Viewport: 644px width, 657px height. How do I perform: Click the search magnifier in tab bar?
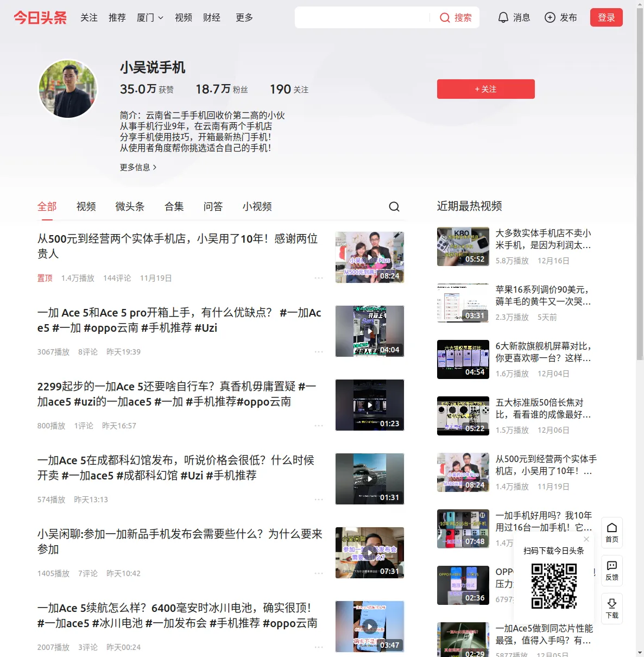click(394, 206)
